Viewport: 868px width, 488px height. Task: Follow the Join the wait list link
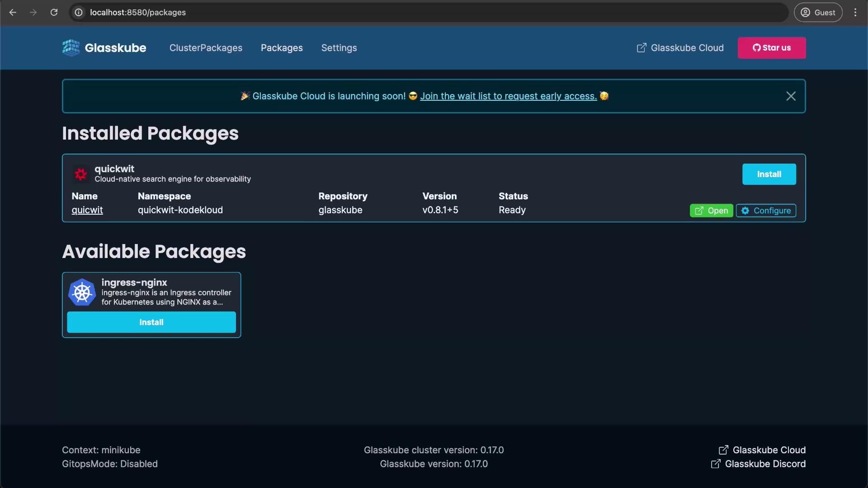click(508, 96)
